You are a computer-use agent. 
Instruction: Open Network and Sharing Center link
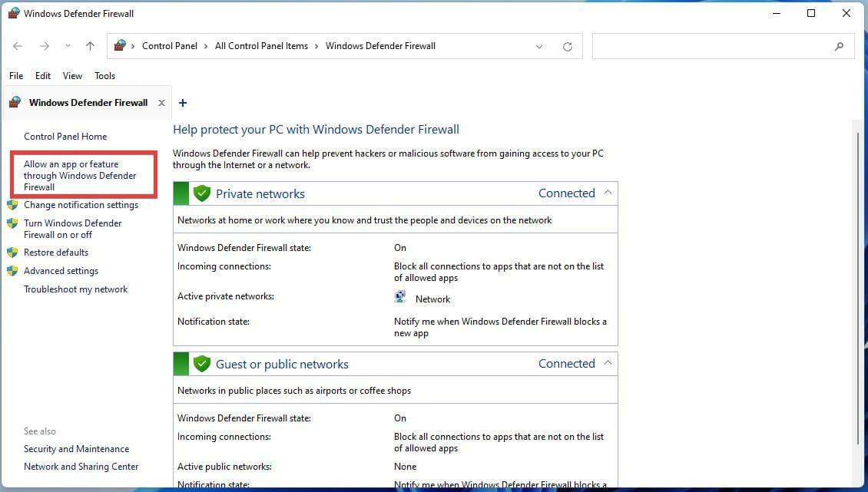(81, 467)
